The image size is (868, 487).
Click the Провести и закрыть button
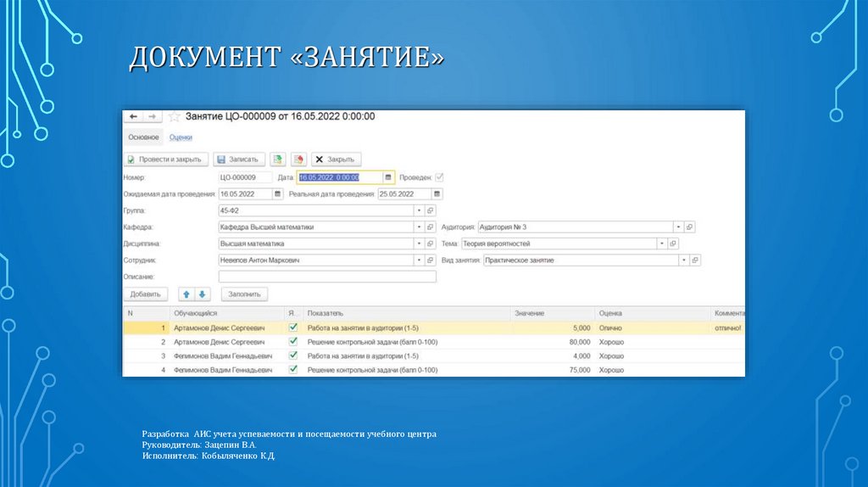(x=165, y=160)
